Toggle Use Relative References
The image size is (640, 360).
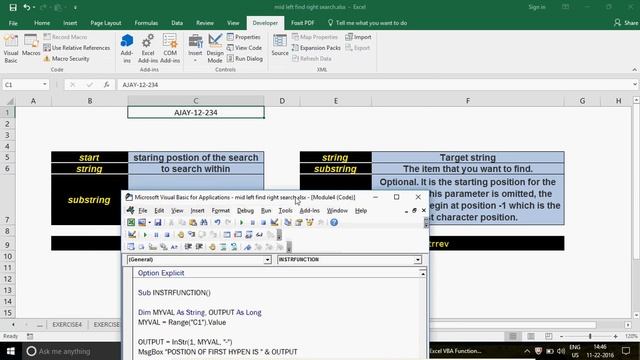click(x=77, y=48)
